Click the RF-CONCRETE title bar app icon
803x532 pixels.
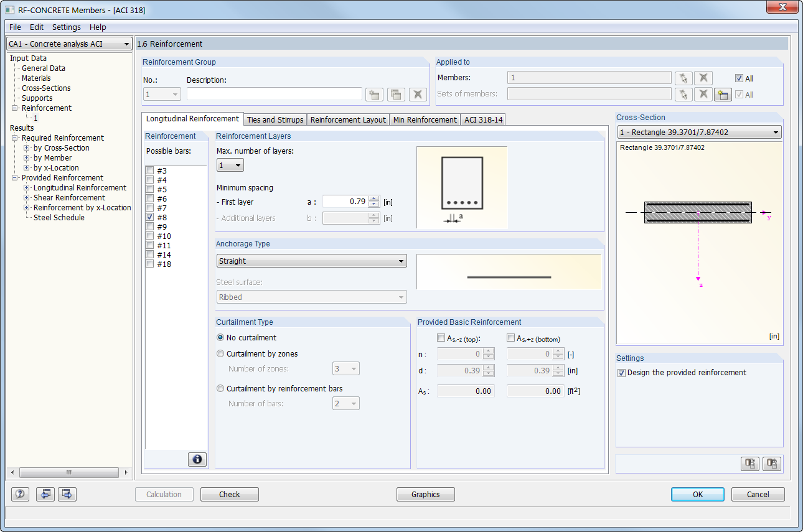point(10,10)
